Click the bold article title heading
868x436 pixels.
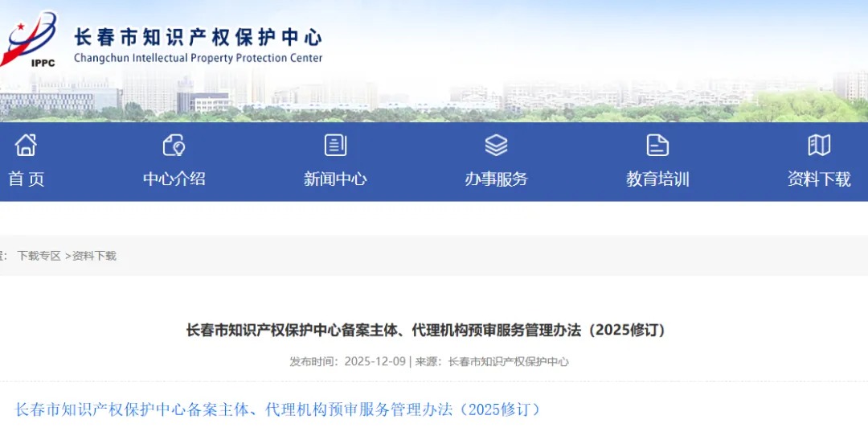426,330
